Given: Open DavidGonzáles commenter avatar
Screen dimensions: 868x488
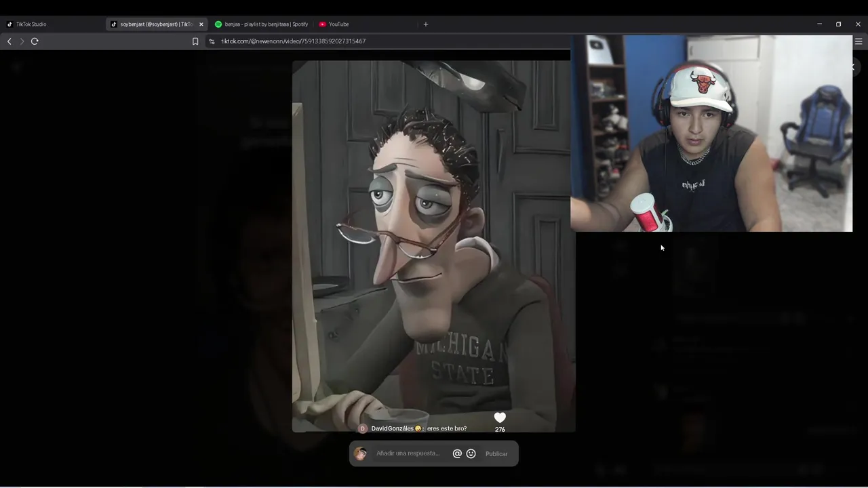Looking at the screenshot, I should [x=363, y=428].
